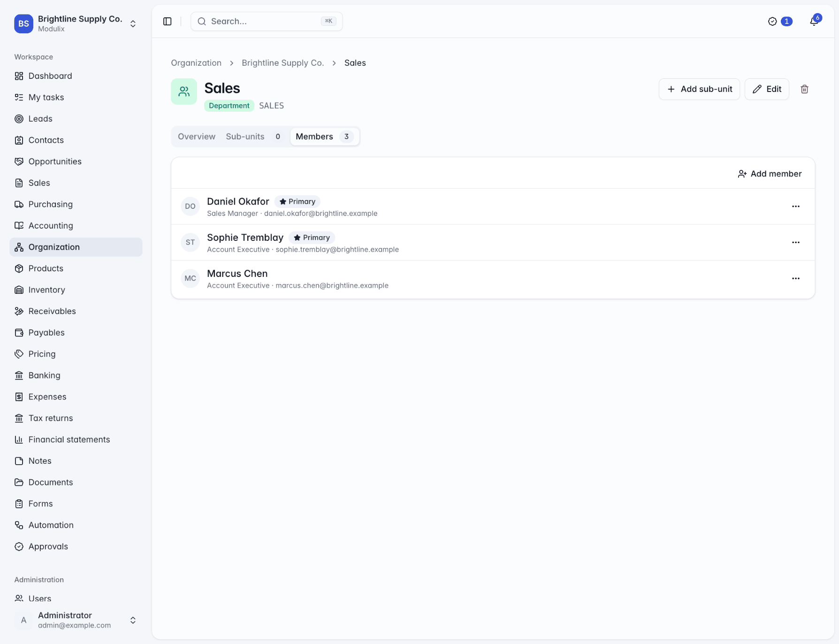Go to Products
839x644 pixels.
click(x=76, y=268)
